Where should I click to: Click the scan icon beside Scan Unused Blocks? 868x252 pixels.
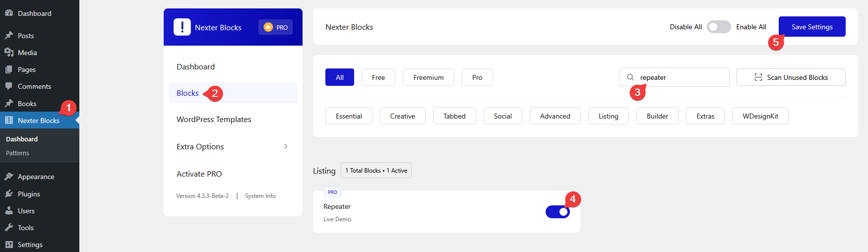[x=758, y=77]
